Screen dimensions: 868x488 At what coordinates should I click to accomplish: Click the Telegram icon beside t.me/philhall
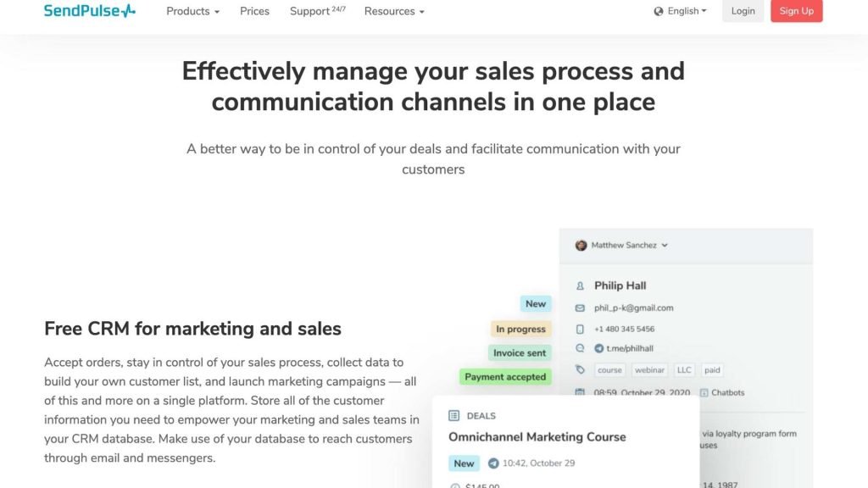point(599,348)
